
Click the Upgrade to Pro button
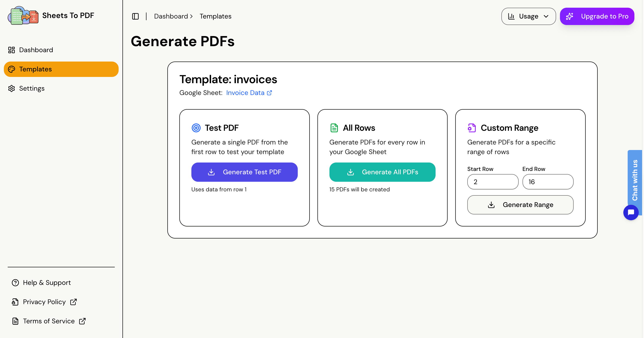(597, 16)
